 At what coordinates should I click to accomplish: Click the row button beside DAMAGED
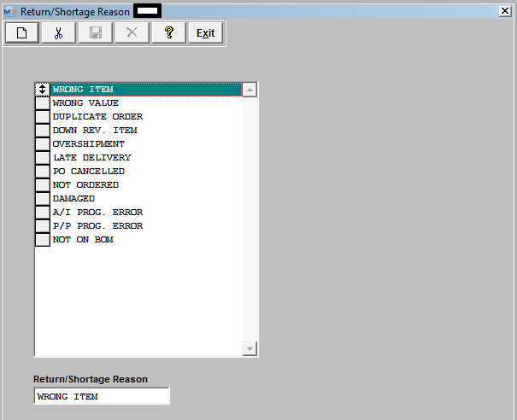tap(42, 199)
